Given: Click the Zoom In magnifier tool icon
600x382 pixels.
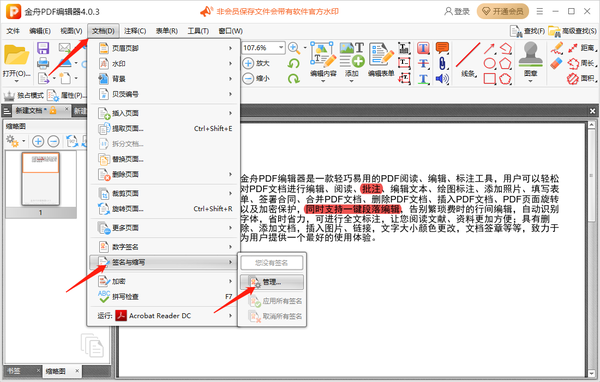Looking at the screenshot, I should tap(294, 48).
